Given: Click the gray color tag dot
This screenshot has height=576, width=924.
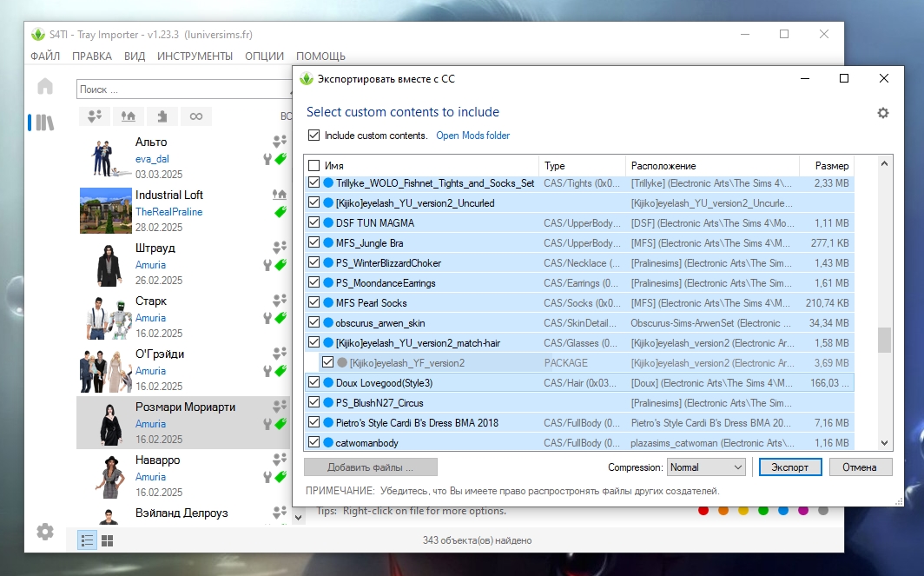Looking at the screenshot, I should [x=823, y=510].
